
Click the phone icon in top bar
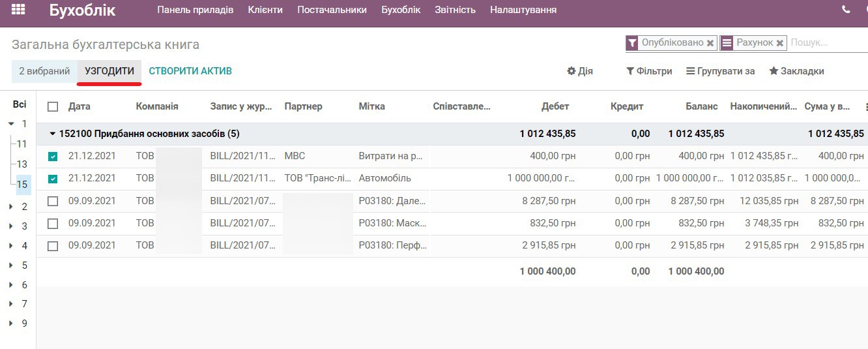coord(846,10)
